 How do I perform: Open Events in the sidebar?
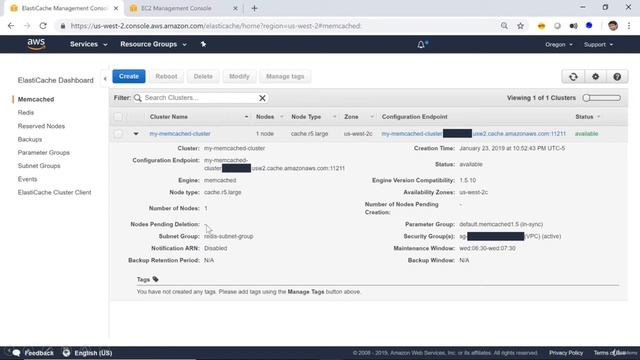point(27,179)
